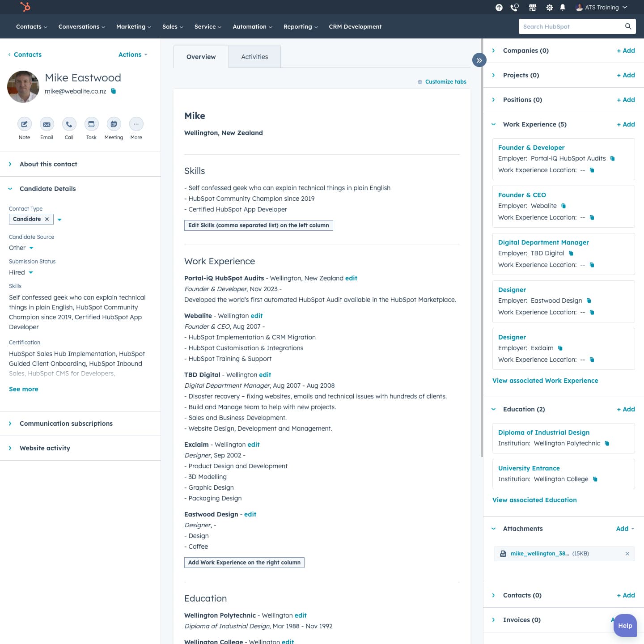Select the Overview tab

(x=201, y=57)
